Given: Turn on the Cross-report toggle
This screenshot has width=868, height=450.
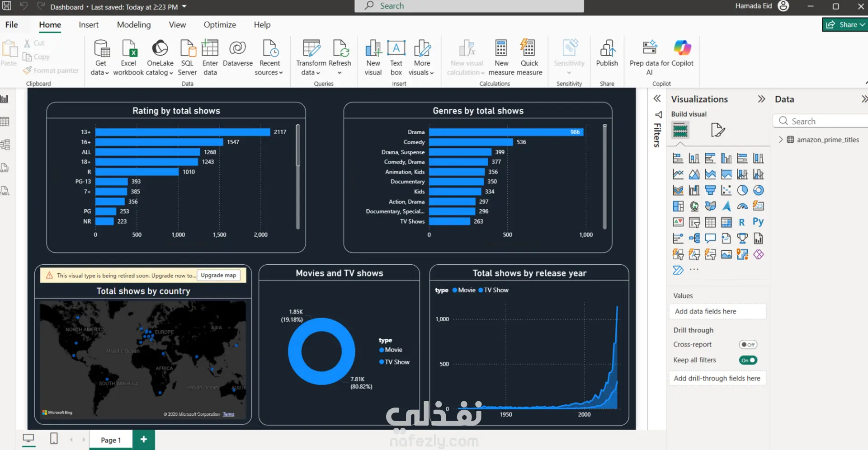Looking at the screenshot, I should 748,345.
